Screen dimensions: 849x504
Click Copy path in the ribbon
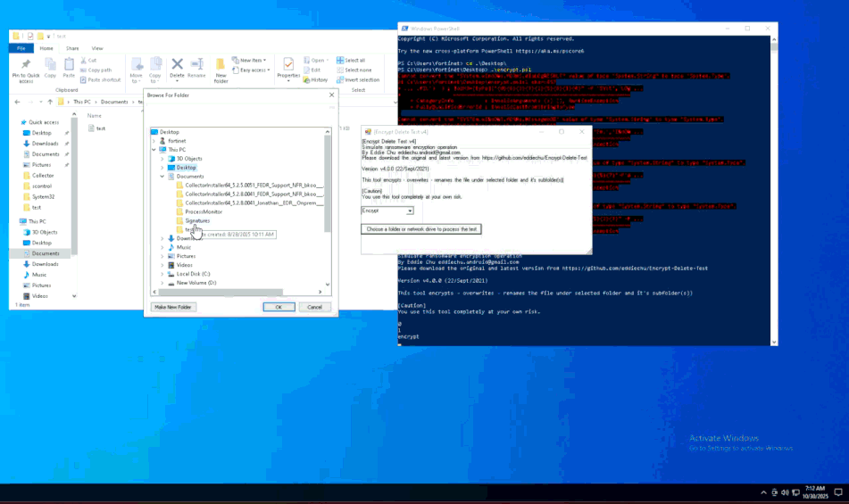pyautogui.click(x=96, y=70)
